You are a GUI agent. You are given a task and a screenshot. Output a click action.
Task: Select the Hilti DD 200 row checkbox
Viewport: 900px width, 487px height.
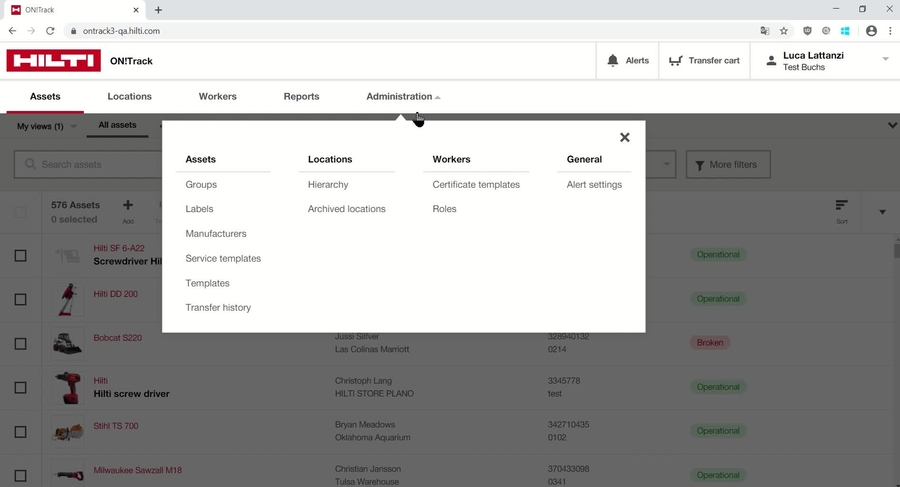[x=20, y=299]
